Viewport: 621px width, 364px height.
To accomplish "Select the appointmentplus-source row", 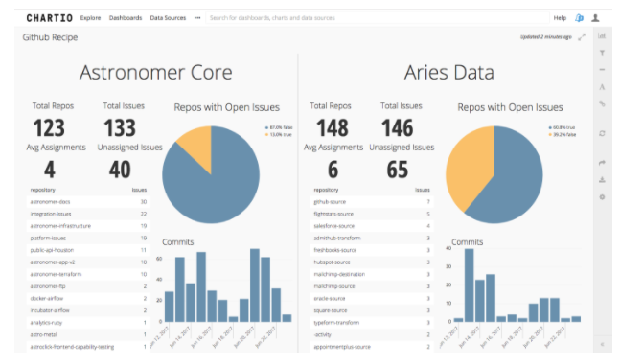I will (372, 347).
